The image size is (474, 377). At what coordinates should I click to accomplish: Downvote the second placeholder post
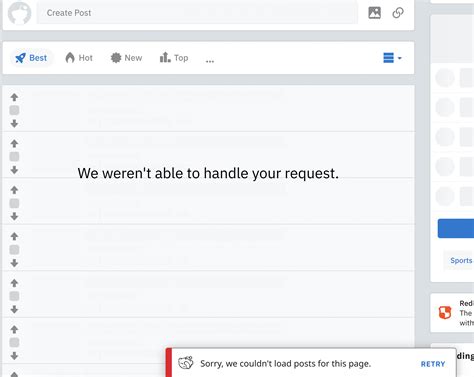pyautogui.click(x=14, y=170)
